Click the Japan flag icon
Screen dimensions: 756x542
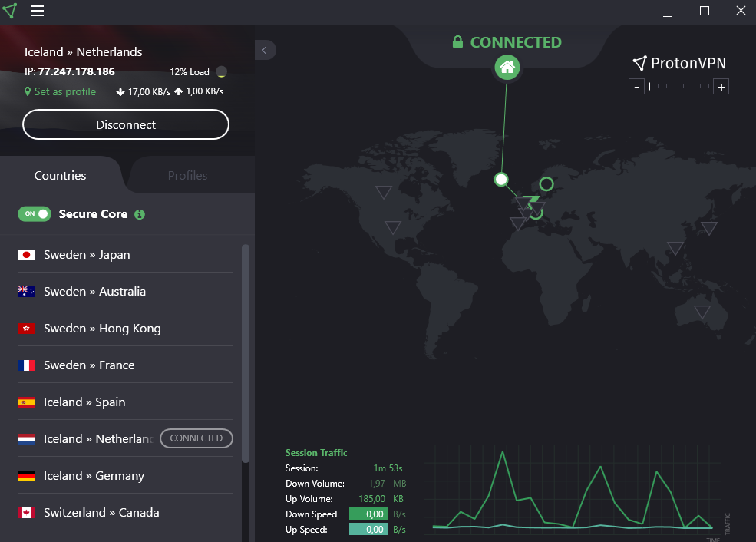(x=27, y=255)
